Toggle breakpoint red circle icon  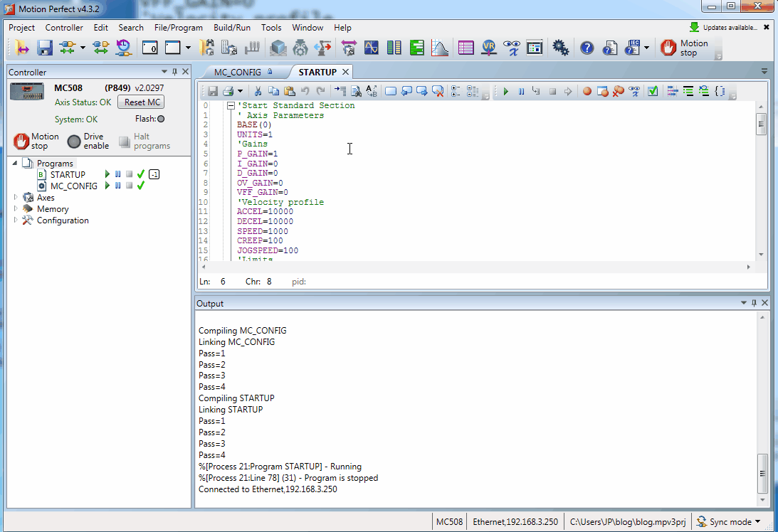point(587,91)
